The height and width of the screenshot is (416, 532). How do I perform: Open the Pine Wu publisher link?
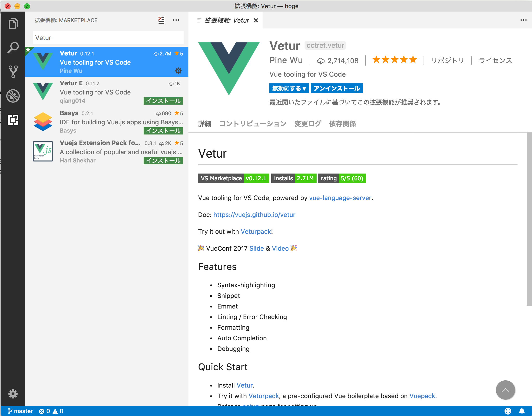286,60
